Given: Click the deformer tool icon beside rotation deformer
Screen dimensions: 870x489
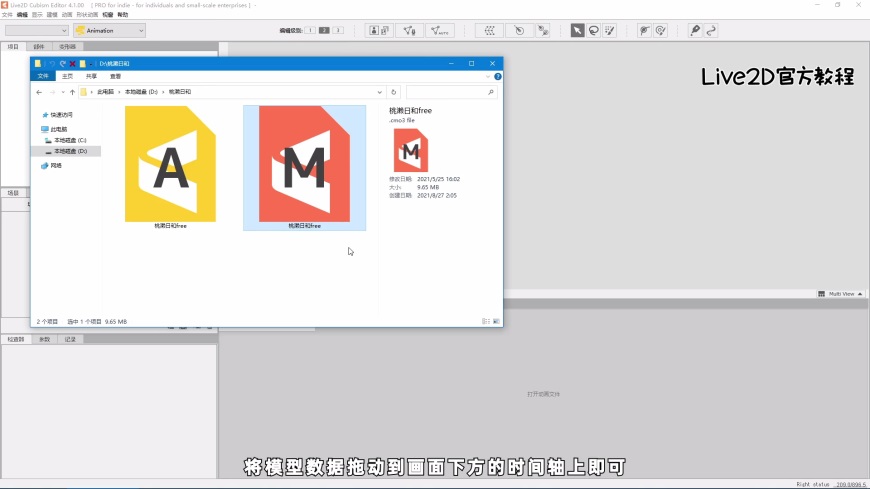Looking at the screenshot, I should [x=543, y=31].
